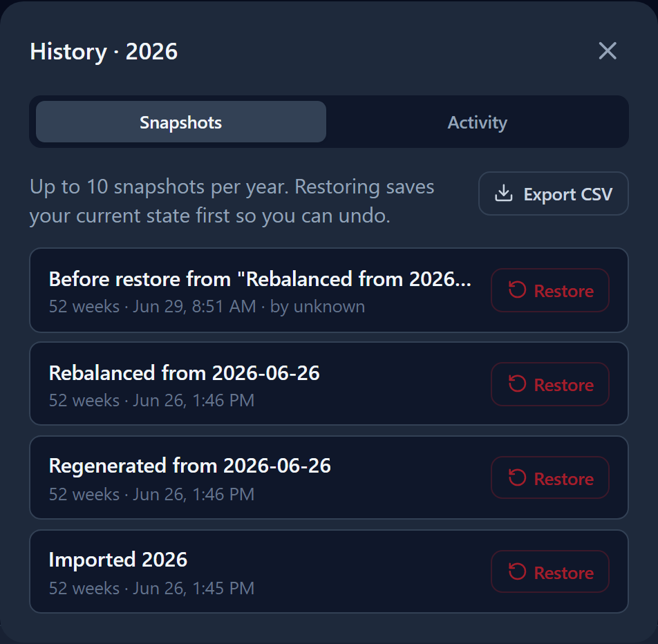This screenshot has width=658, height=644.
Task: Click restore arrow icon on Imported 2026 snapshot
Action: [517, 572]
